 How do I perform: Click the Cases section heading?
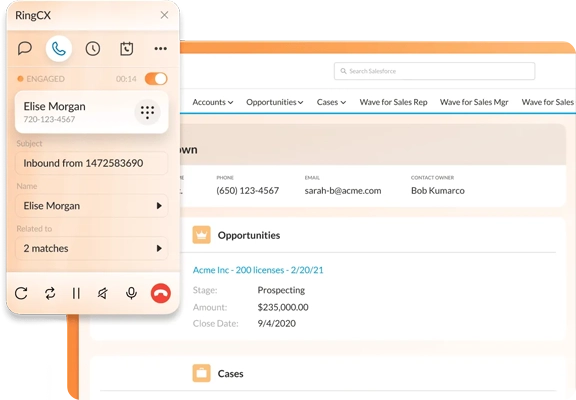coord(230,374)
